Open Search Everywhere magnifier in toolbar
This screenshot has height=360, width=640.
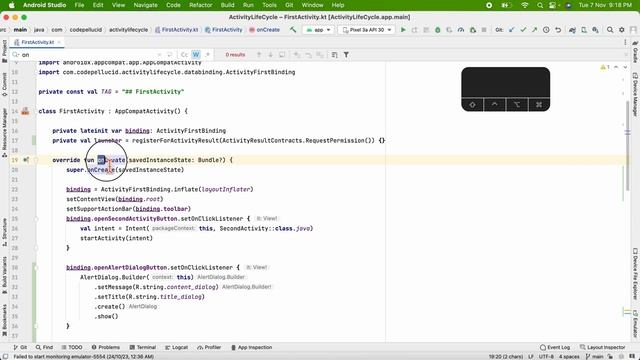coord(610,30)
